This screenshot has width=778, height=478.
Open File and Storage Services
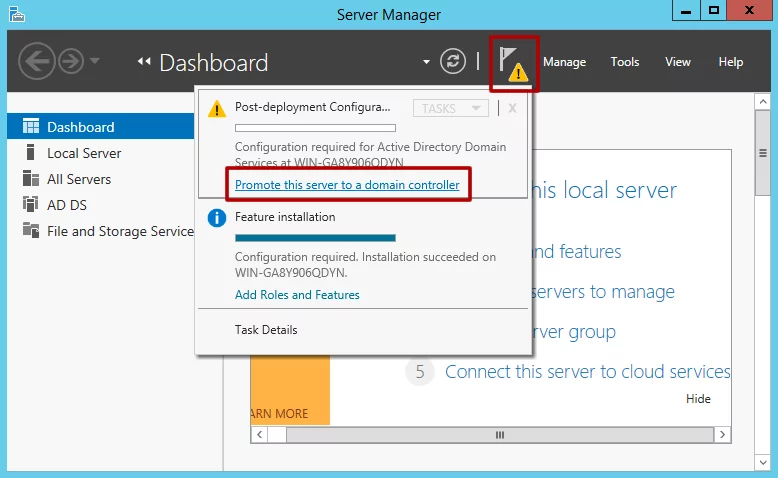pyautogui.click(x=119, y=231)
